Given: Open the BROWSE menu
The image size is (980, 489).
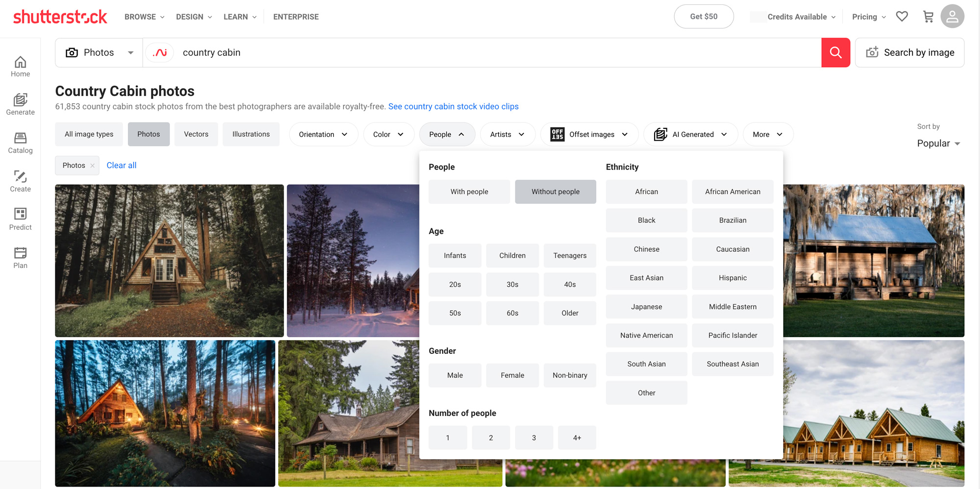Looking at the screenshot, I should pos(144,17).
